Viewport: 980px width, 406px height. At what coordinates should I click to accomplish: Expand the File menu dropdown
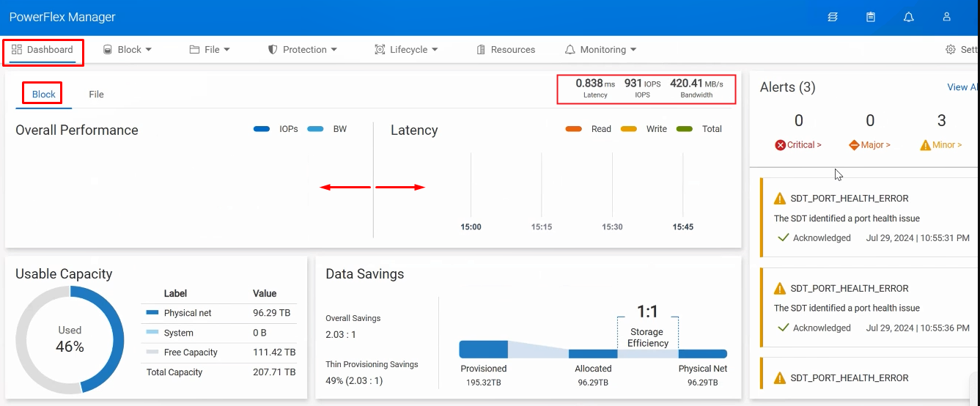(x=210, y=50)
